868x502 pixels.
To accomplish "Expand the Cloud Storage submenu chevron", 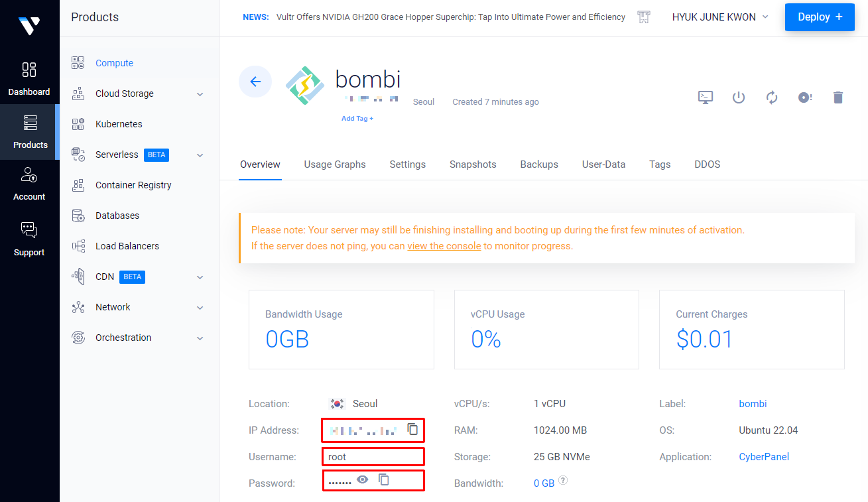I will coord(200,94).
